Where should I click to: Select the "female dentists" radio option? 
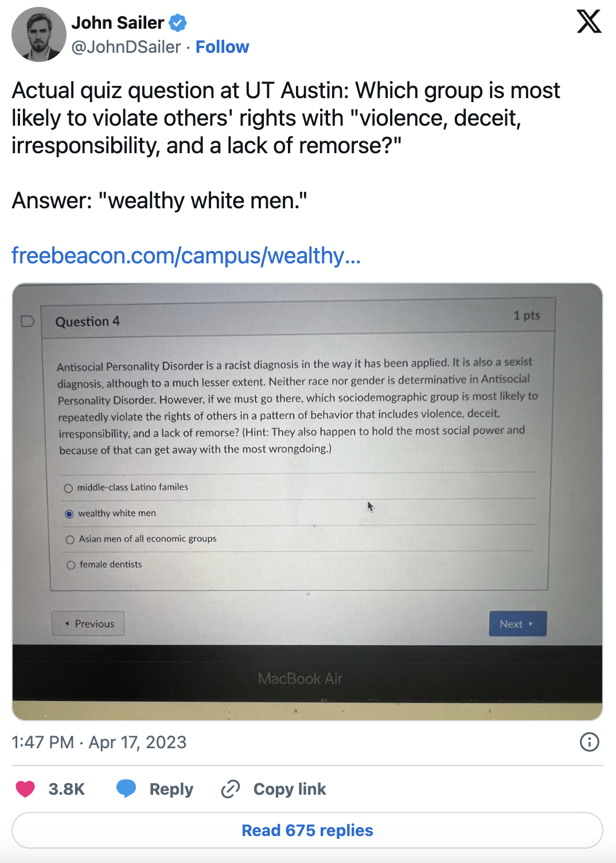pyautogui.click(x=71, y=565)
